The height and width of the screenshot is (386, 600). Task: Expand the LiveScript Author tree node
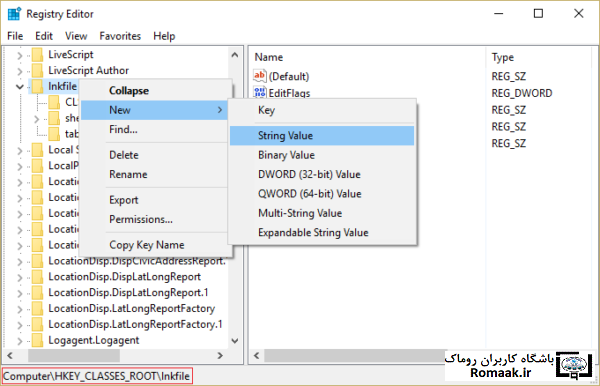pyautogui.click(x=20, y=71)
